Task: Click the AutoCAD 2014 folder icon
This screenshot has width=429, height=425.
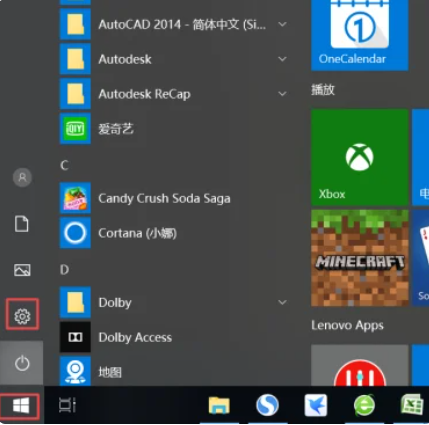Action: coord(75,24)
